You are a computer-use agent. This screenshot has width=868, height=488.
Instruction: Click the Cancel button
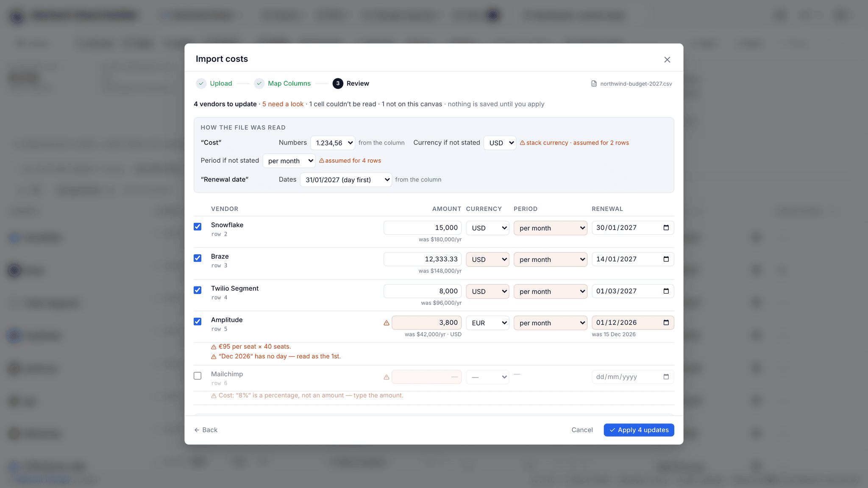[x=582, y=430]
